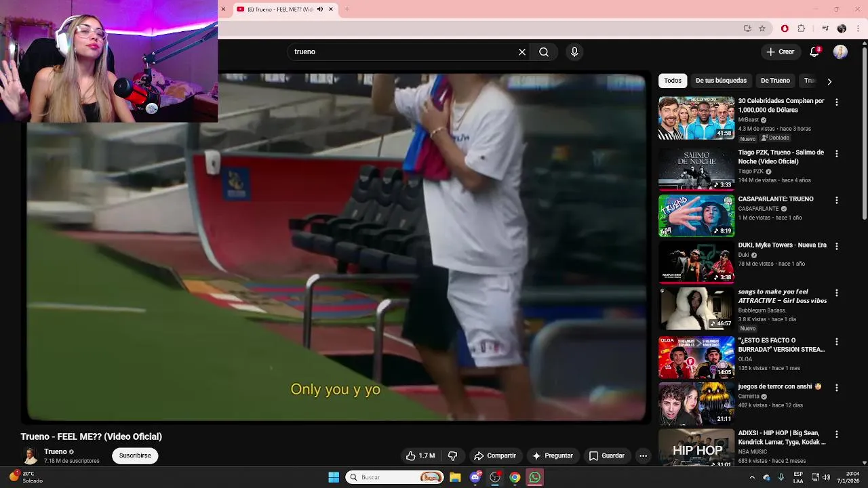This screenshot has height=488, width=868.
Task: Open options for the MrBeast 30 Celebridades video
Action: click(x=836, y=102)
